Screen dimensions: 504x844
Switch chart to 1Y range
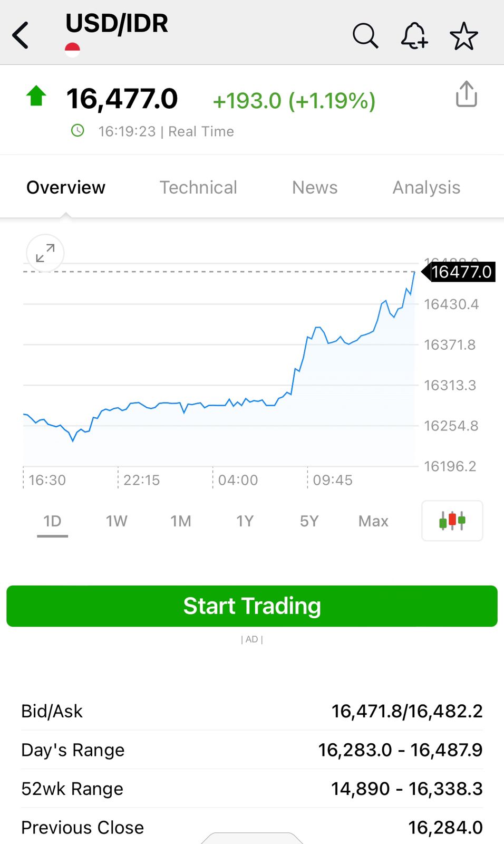(245, 521)
